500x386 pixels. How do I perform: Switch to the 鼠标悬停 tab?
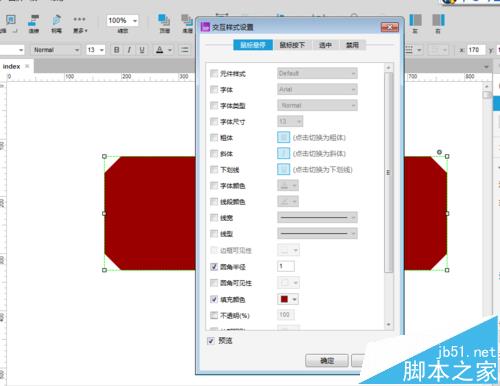(253, 45)
